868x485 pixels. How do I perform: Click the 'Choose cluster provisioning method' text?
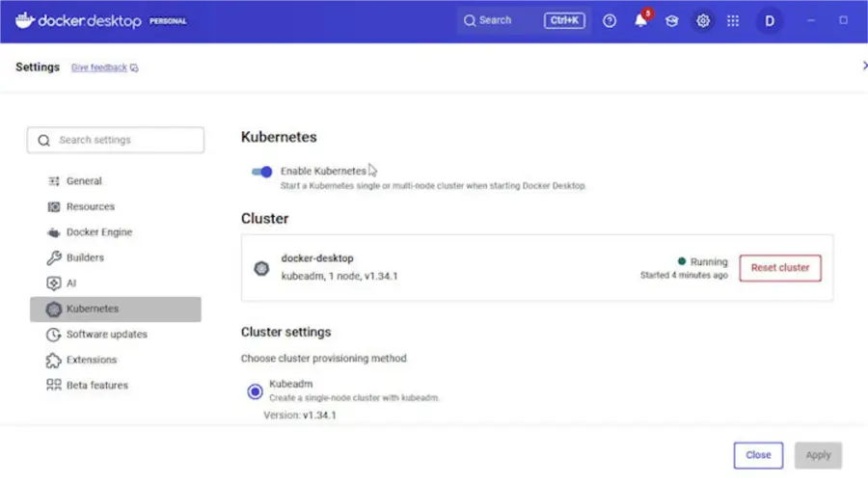coord(323,359)
